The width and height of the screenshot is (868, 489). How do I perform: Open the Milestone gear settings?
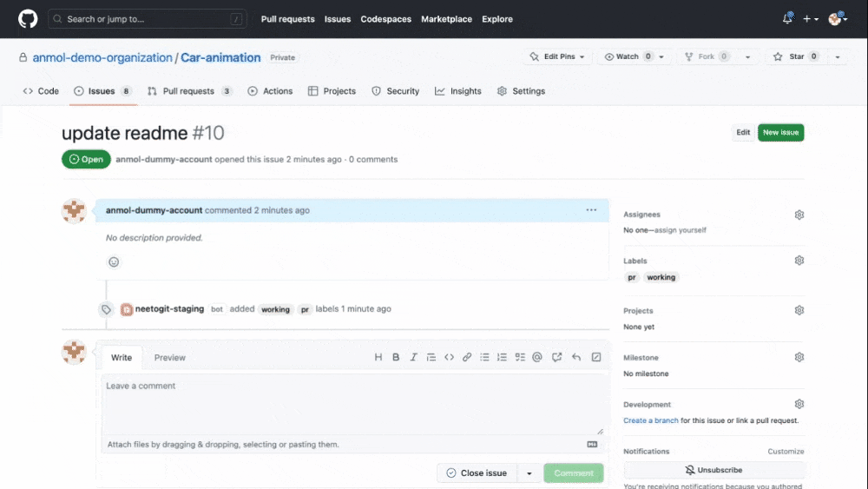tap(799, 357)
